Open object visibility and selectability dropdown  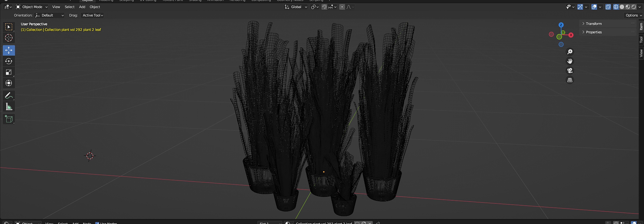(570, 7)
